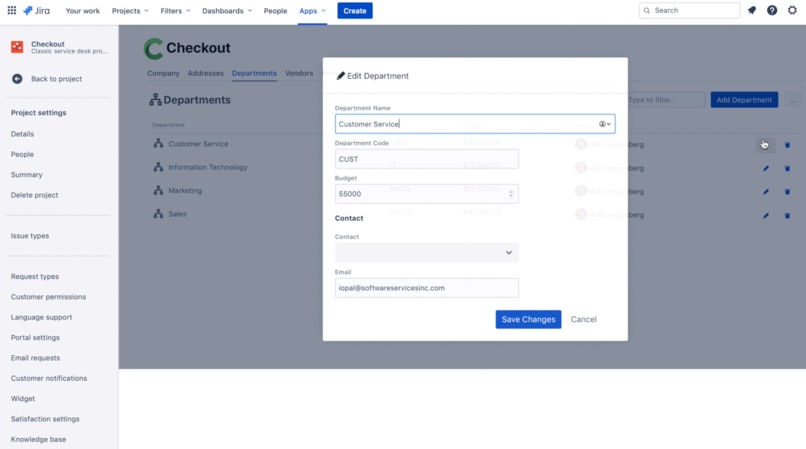Open the settings gear icon
Image resolution: width=806 pixels, height=449 pixels.
pyautogui.click(x=792, y=10)
